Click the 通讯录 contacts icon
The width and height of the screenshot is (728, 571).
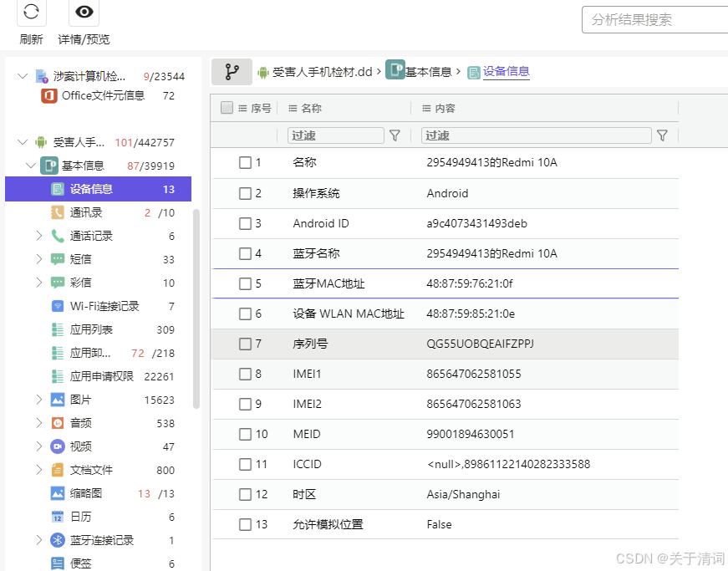[x=58, y=212]
